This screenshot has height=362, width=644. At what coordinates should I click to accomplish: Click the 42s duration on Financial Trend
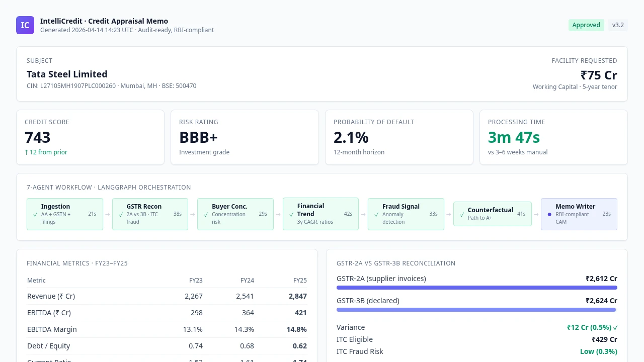click(x=348, y=214)
